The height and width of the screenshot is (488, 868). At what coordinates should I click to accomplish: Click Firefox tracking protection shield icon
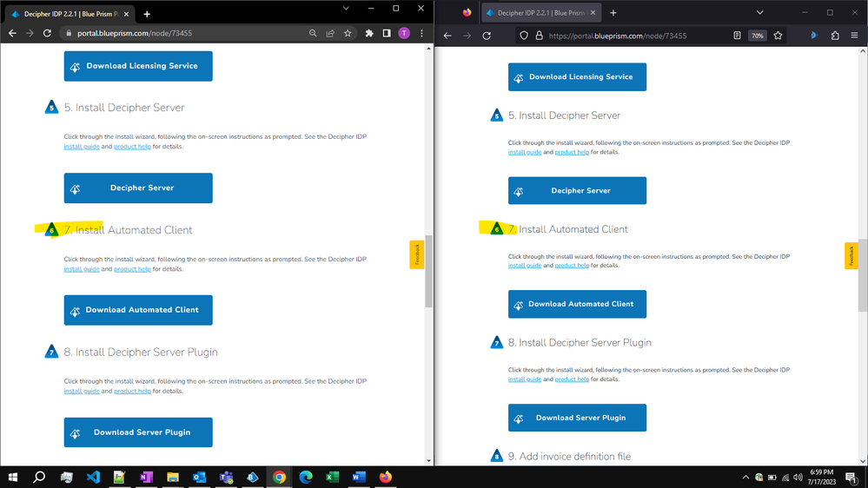[x=524, y=36]
